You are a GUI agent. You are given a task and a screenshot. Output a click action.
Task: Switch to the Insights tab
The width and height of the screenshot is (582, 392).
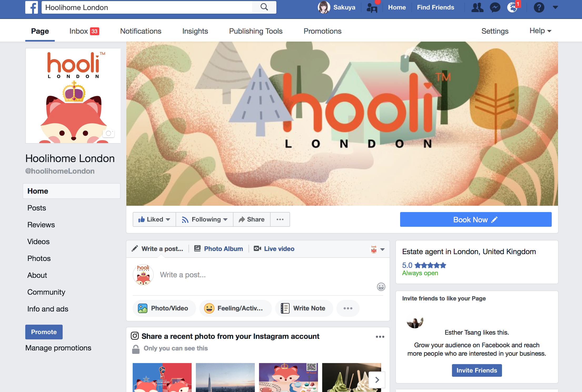[x=195, y=31]
